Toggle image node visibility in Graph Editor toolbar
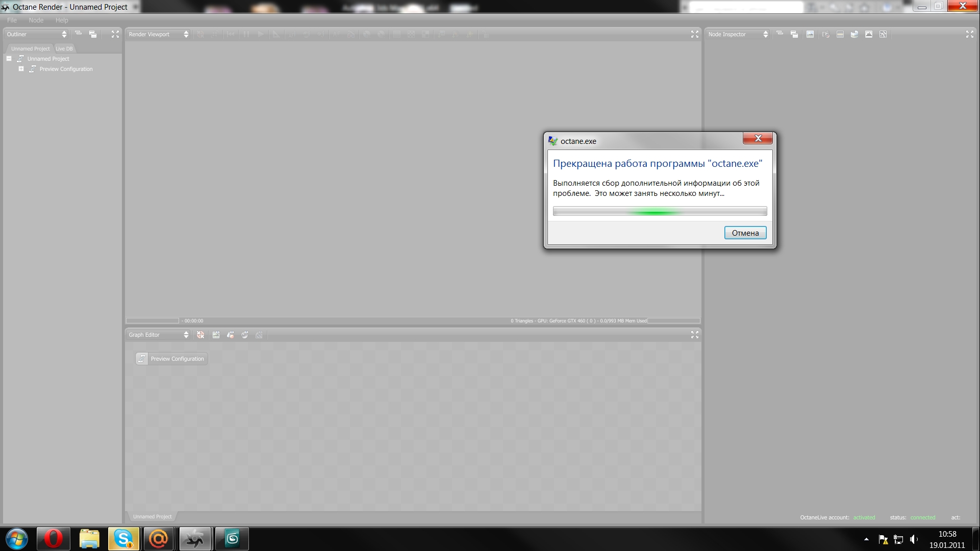 point(216,335)
